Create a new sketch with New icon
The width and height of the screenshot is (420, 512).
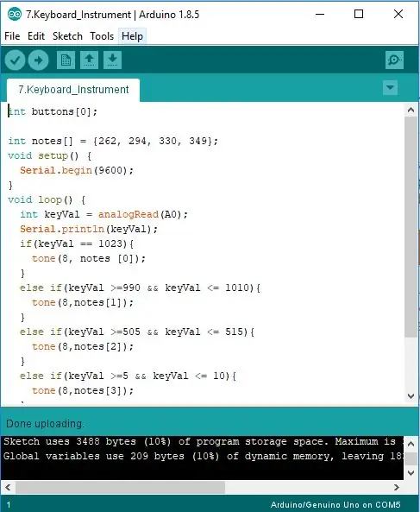pyautogui.click(x=66, y=60)
